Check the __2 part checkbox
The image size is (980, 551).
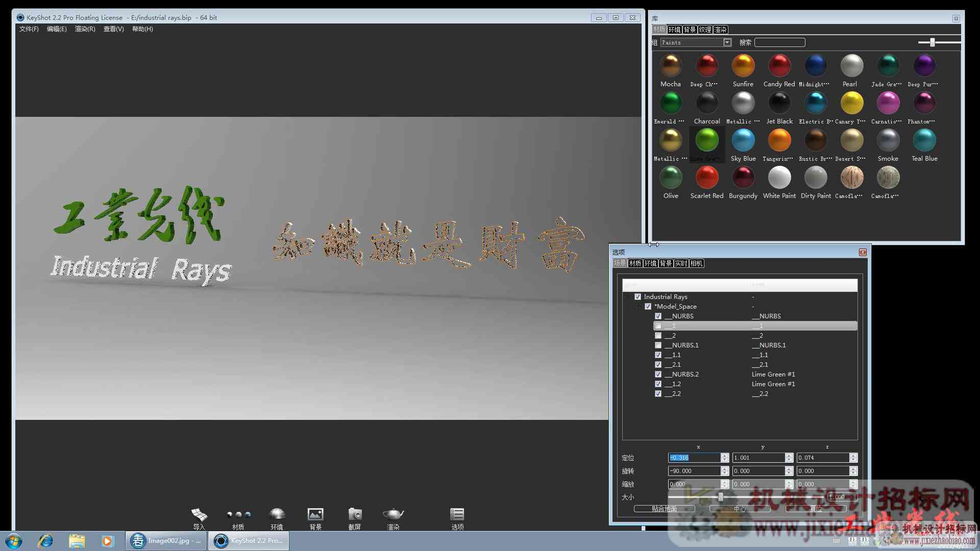click(658, 336)
